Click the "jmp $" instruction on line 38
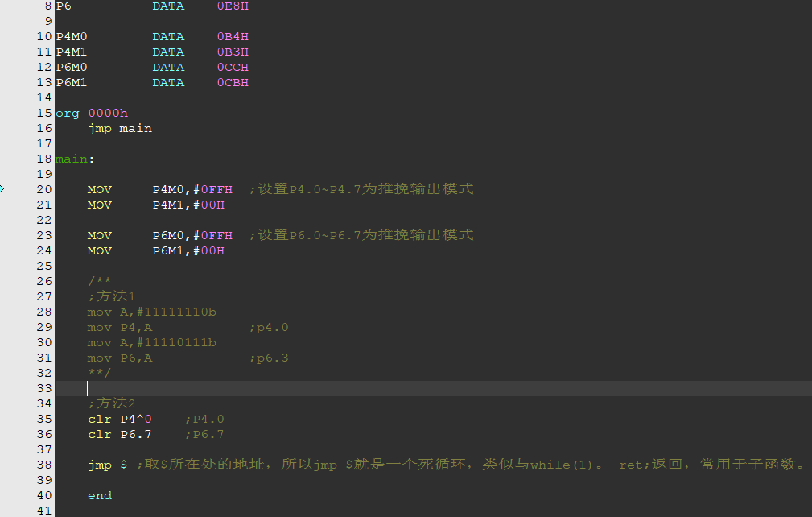 tap(108, 465)
